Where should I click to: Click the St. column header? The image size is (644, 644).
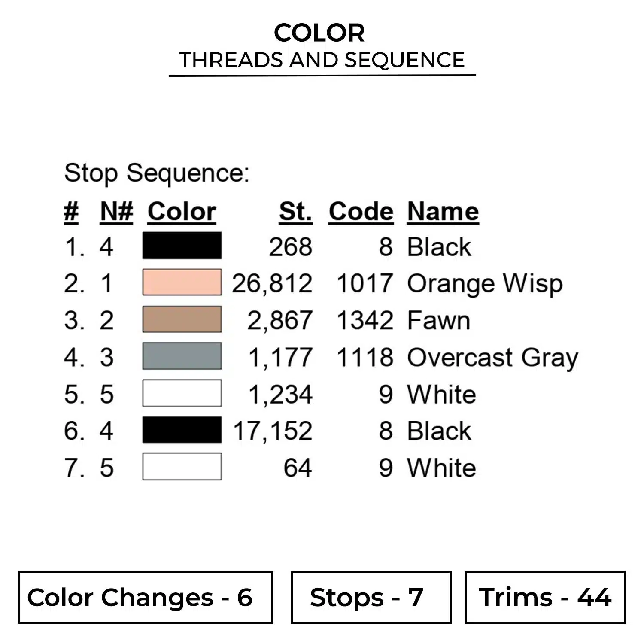(295, 212)
